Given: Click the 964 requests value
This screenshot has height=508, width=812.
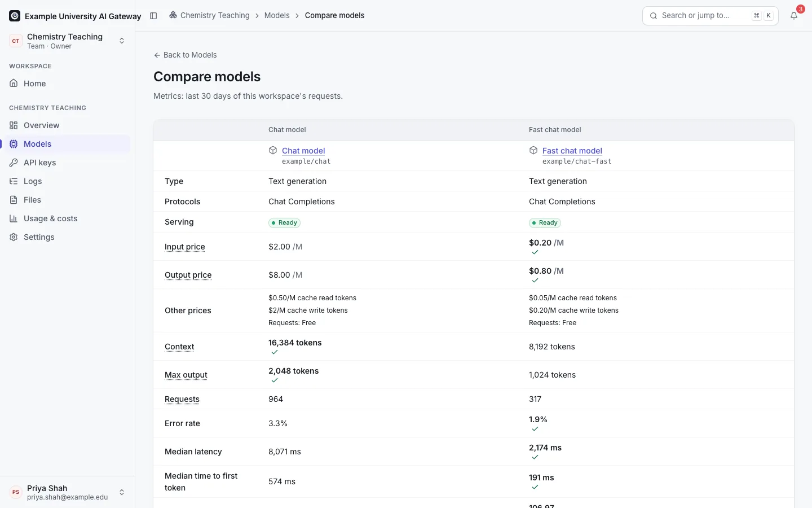Looking at the screenshot, I should pyautogui.click(x=276, y=399).
